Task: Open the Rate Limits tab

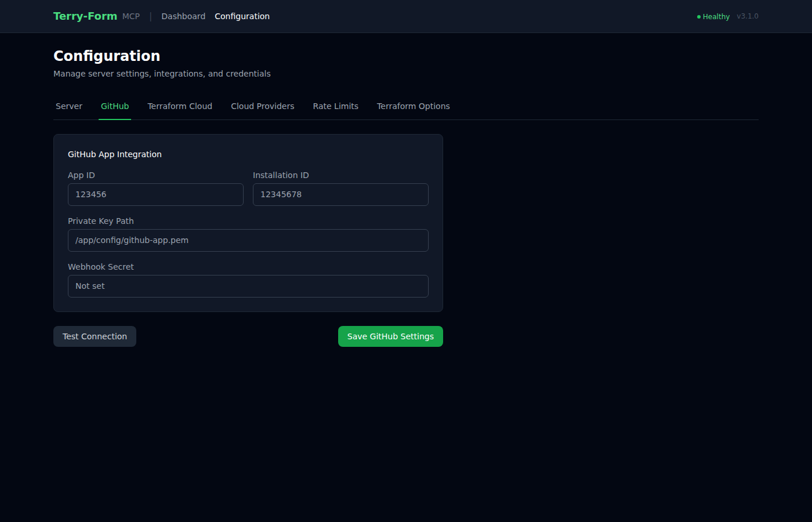Action: (x=335, y=106)
